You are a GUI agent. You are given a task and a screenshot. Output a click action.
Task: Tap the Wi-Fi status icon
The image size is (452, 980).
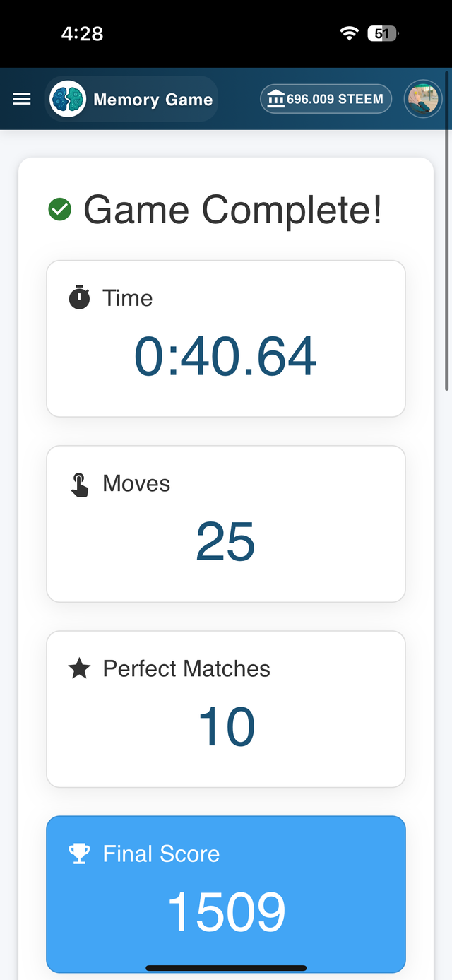(349, 33)
